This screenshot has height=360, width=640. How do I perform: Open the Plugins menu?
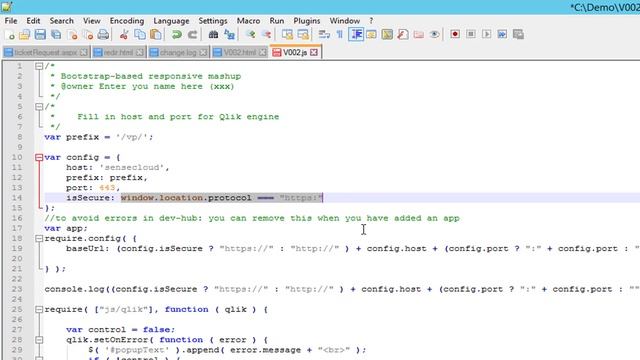point(307,21)
